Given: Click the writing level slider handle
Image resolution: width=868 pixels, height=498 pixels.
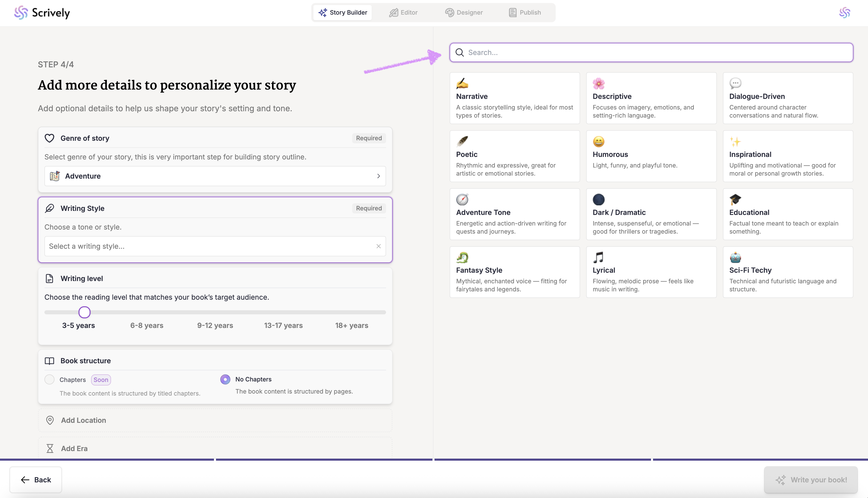Looking at the screenshot, I should point(85,312).
